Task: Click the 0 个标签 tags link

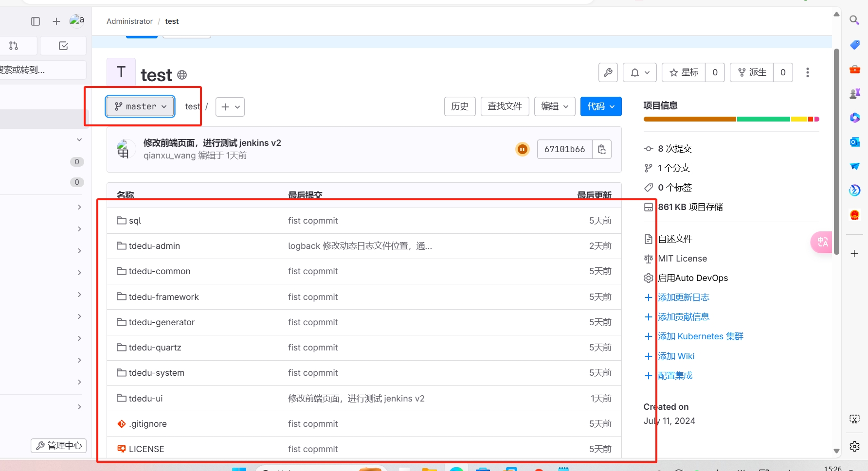Action: 674,188
